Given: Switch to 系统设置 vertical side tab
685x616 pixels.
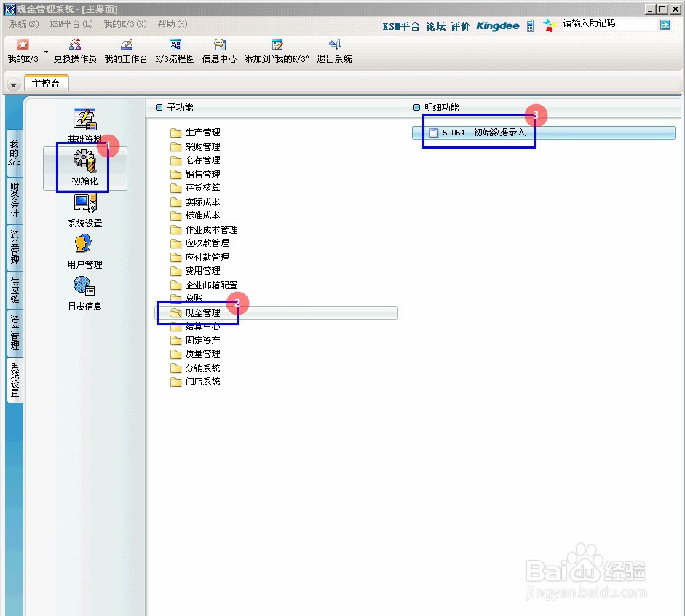Looking at the screenshot, I should click(x=15, y=380).
